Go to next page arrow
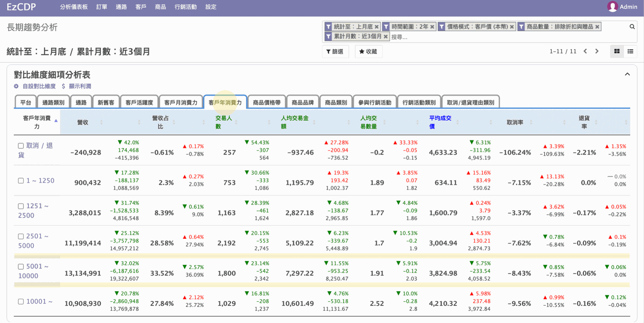The width and height of the screenshot is (644, 323). pyautogui.click(x=597, y=51)
